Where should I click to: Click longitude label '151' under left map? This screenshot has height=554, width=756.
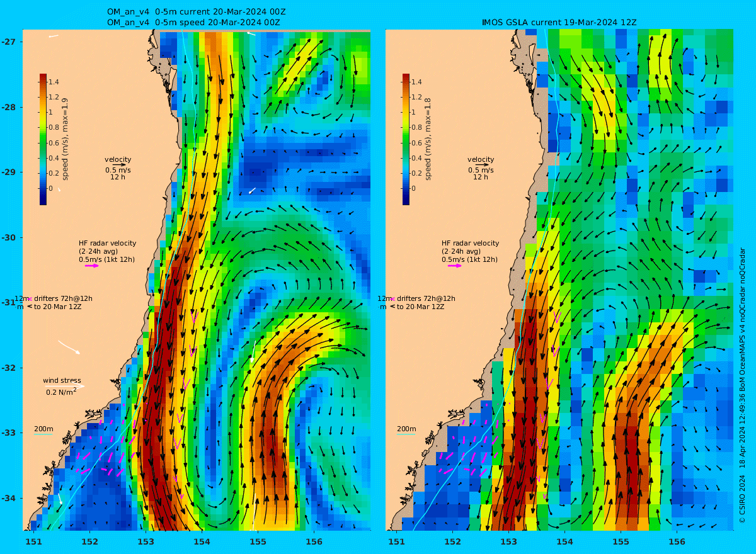point(33,541)
